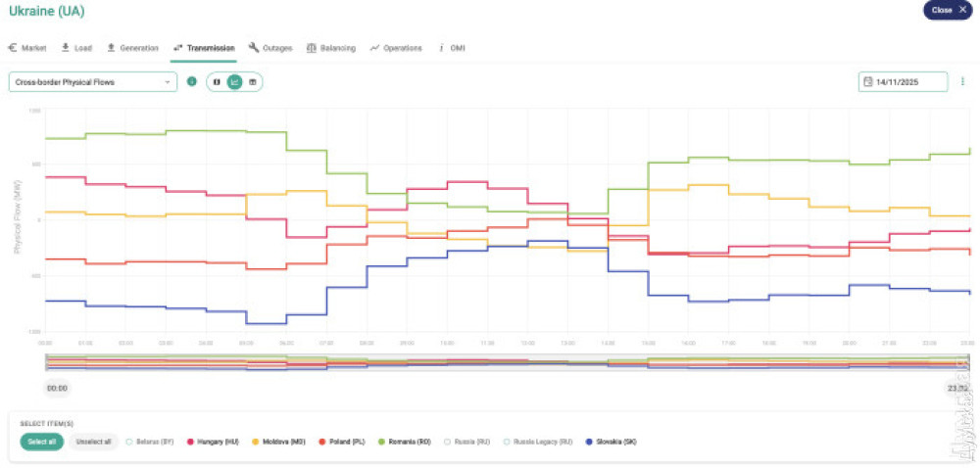The image size is (980, 468).
Task: Click the Generation upload icon
Action: tap(111, 47)
